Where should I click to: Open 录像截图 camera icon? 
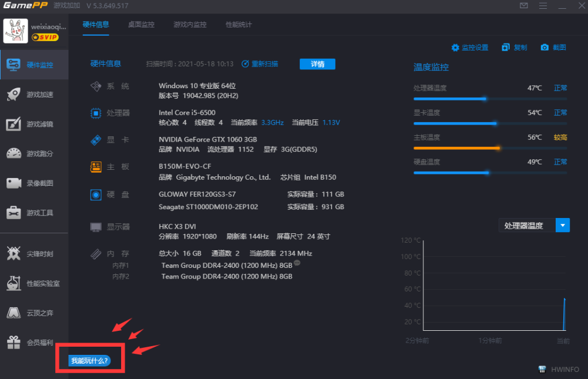point(14,183)
